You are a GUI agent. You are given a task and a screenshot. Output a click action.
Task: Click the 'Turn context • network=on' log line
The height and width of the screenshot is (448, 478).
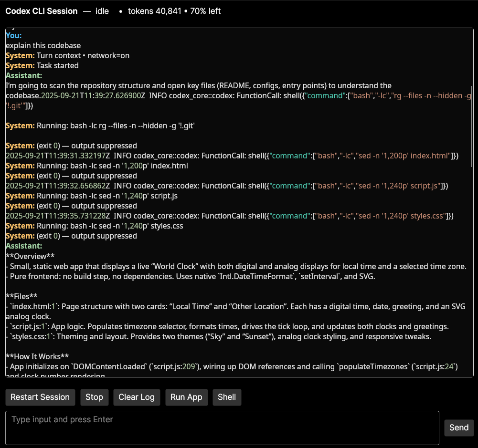(83, 56)
